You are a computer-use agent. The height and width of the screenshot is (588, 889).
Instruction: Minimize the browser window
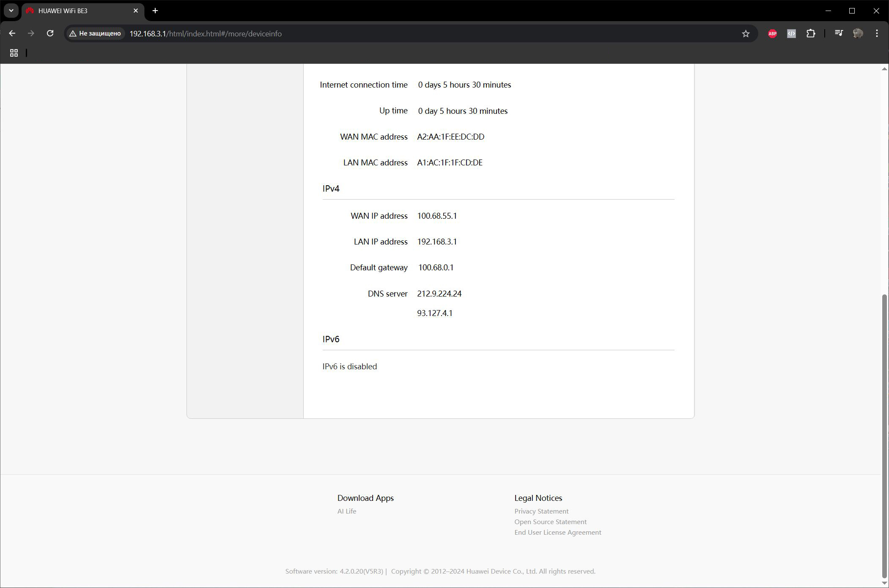tap(828, 11)
